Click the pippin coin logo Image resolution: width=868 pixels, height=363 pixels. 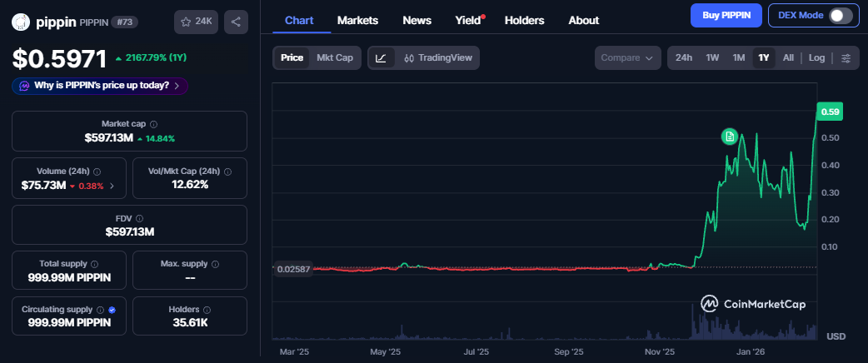click(x=21, y=22)
